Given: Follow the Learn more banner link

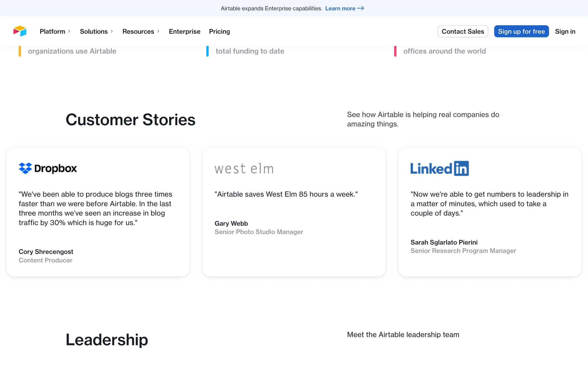Looking at the screenshot, I should pos(340,8).
